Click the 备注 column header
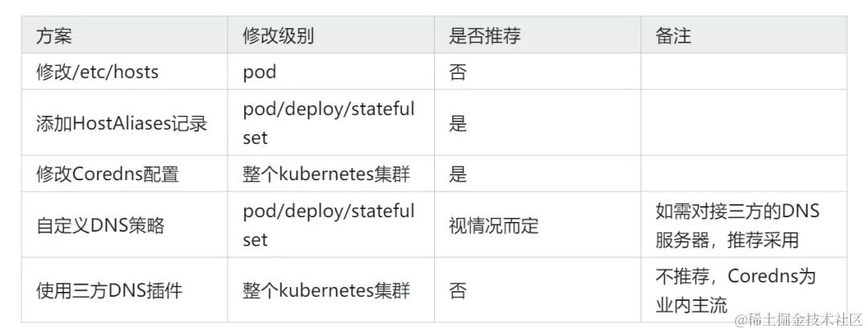Screen dimensions: 868x333 (x=744, y=35)
